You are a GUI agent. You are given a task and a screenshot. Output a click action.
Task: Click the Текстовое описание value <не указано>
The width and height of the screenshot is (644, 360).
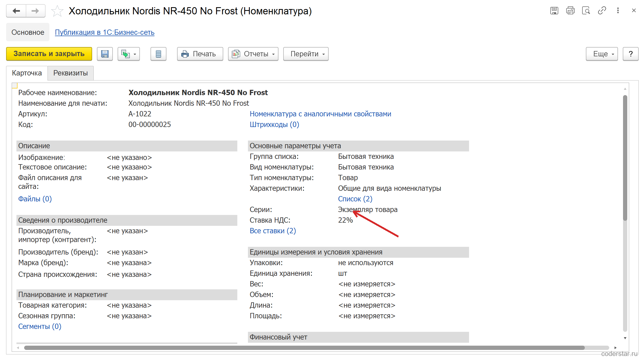point(129,167)
